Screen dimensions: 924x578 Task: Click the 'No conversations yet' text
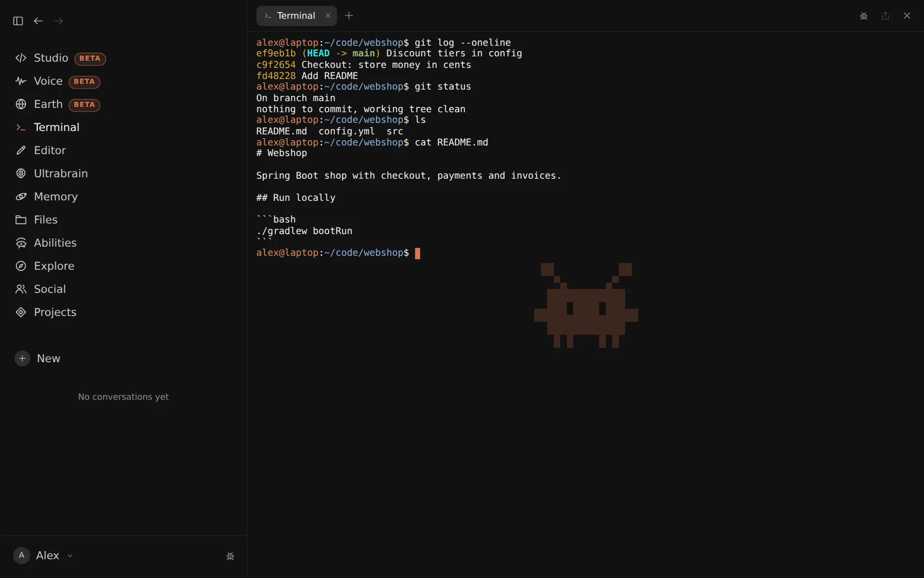coord(123,397)
